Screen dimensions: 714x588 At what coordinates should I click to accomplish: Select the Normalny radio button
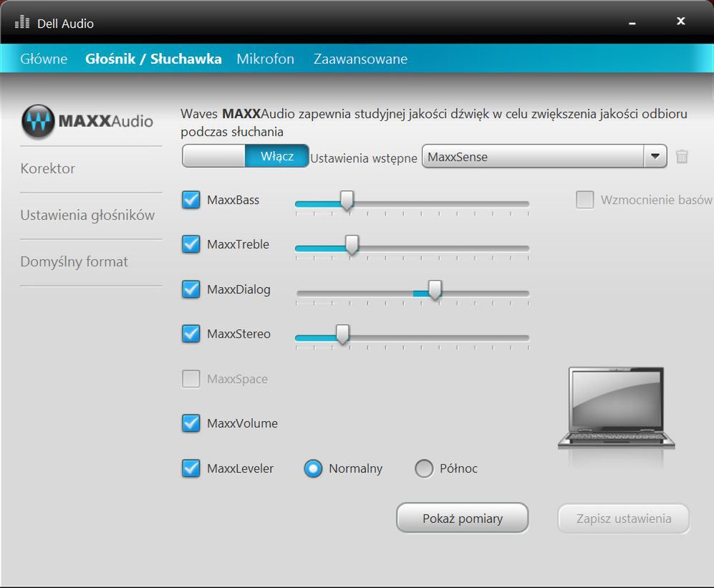313,468
